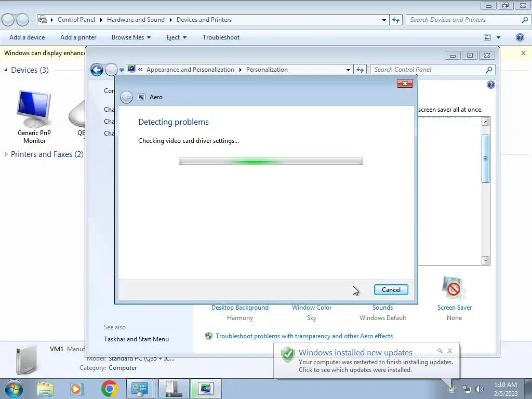Image resolution: width=532 pixels, height=399 pixels.
Task: Open Eject dropdown
Action: (177, 37)
